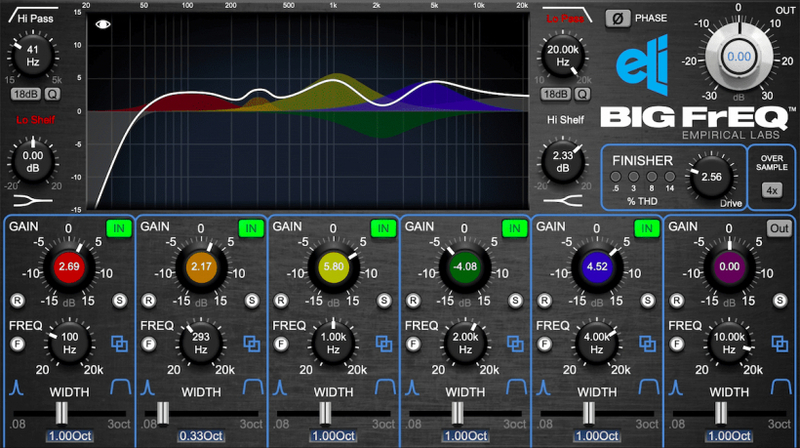Disable the red band IN button
The height and width of the screenshot is (448, 800).
pos(119,228)
